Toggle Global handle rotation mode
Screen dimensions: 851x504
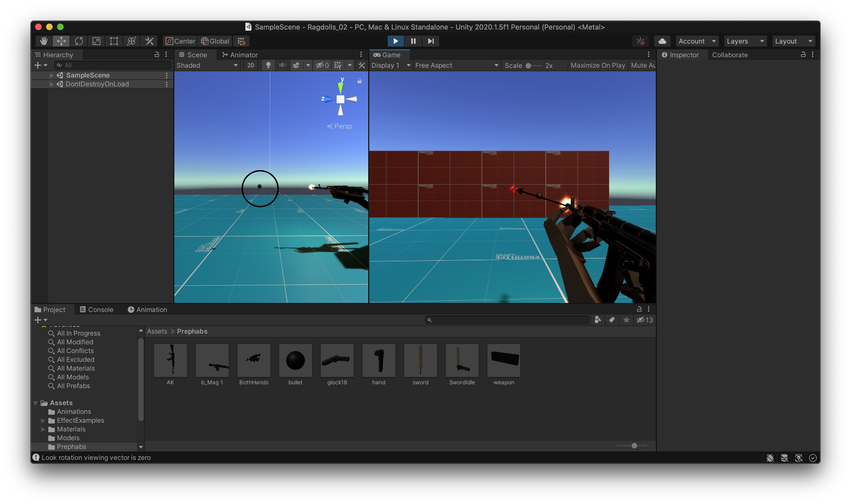(215, 41)
